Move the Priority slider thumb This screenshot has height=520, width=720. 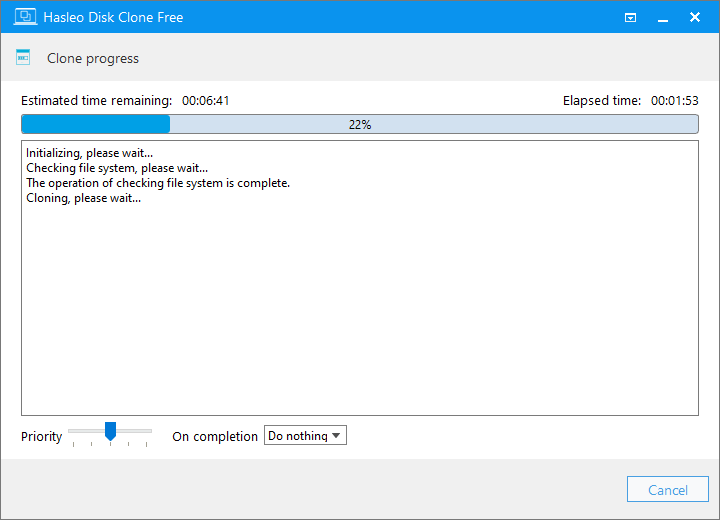point(110,431)
